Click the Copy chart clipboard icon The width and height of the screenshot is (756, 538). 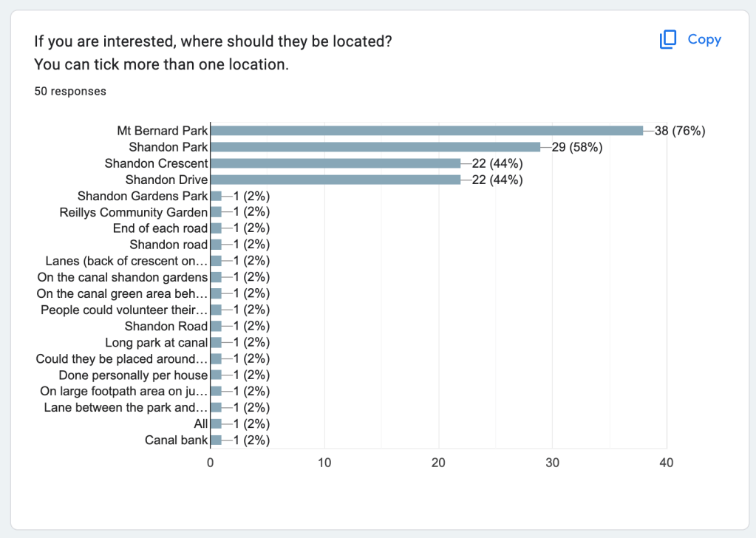(668, 40)
